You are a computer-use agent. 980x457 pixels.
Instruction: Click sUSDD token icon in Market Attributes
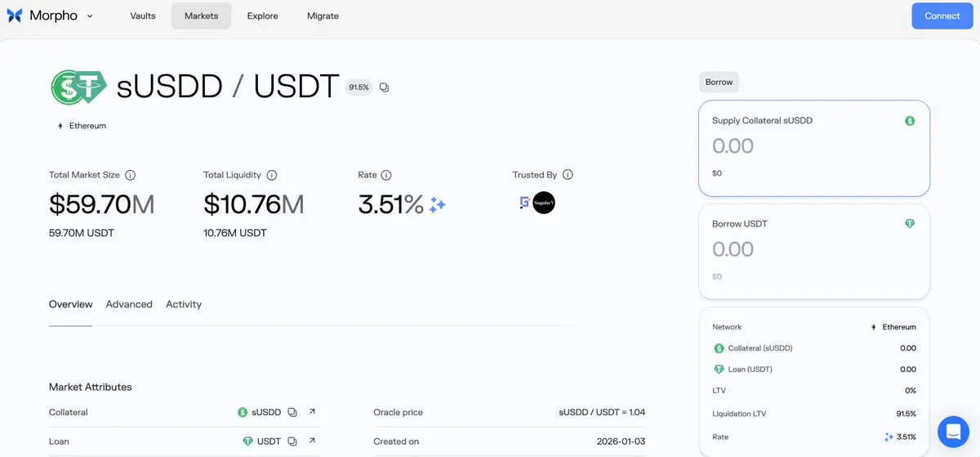coord(243,413)
